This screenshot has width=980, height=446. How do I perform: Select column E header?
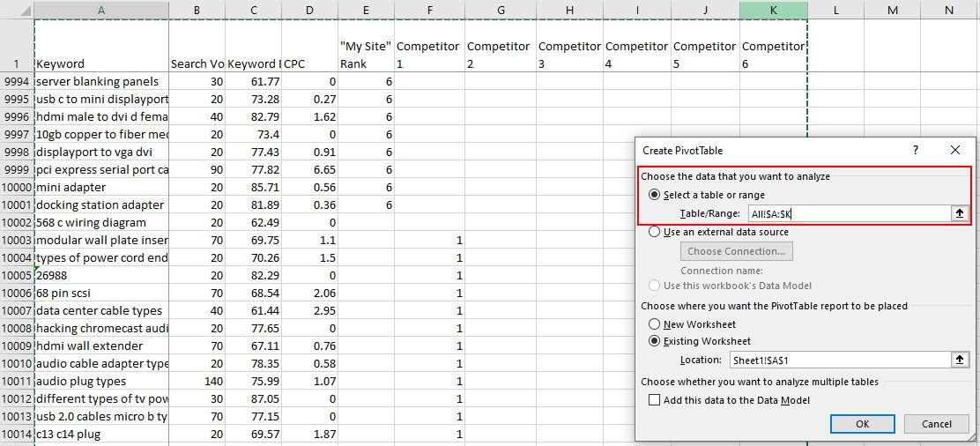pyautogui.click(x=366, y=10)
